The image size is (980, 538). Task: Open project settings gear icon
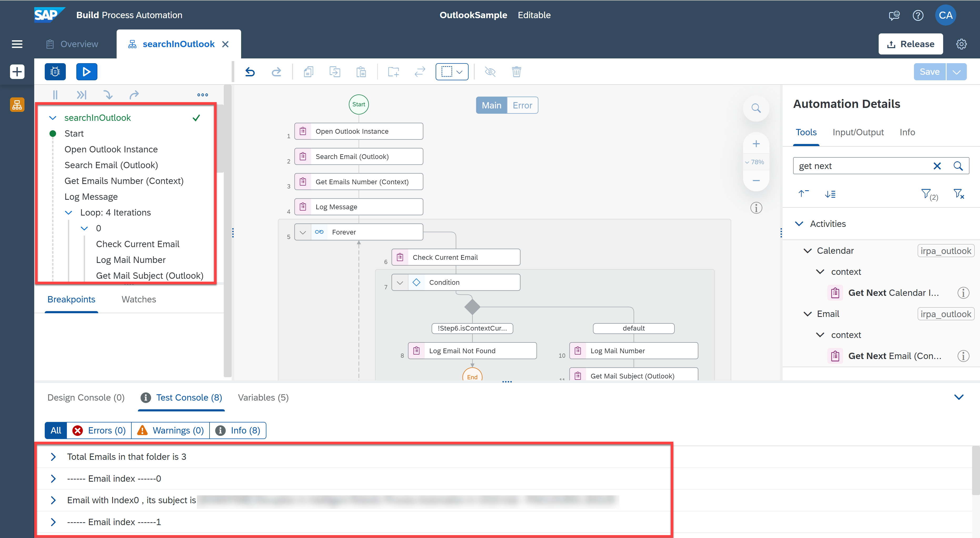pyautogui.click(x=961, y=44)
